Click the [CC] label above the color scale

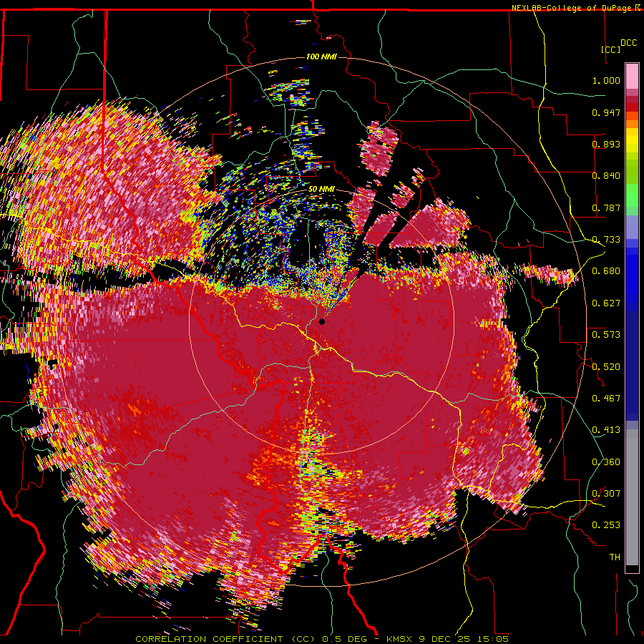click(x=610, y=49)
